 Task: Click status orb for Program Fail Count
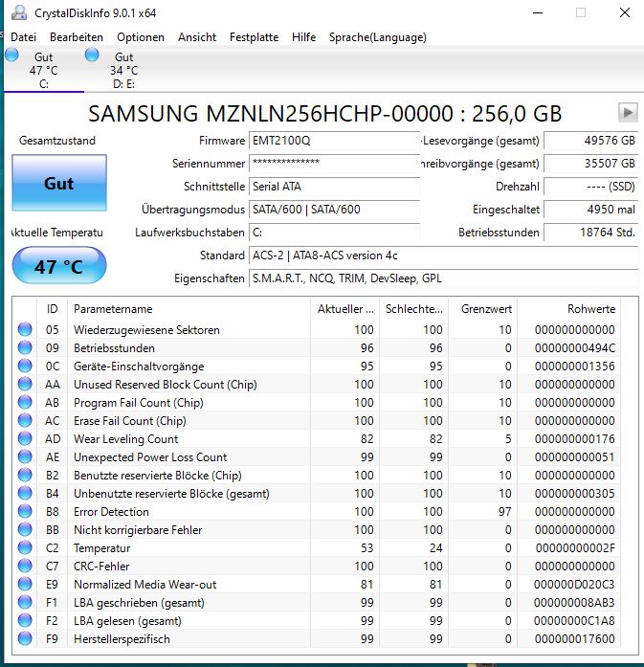pyautogui.click(x=25, y=402)
